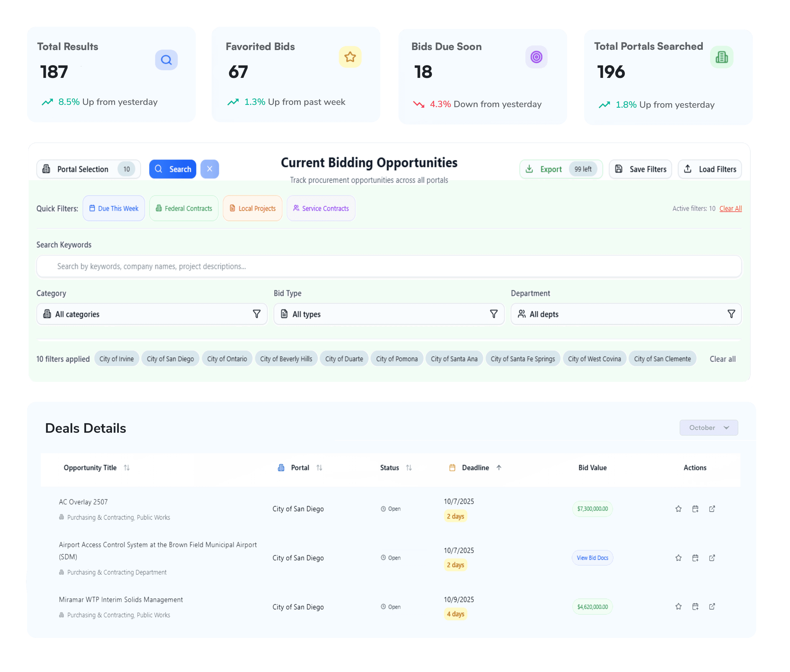Viewport: 790px width, 672px height.
Task: Click the View Bid Docs button
Action: click(x=592, y=558)
